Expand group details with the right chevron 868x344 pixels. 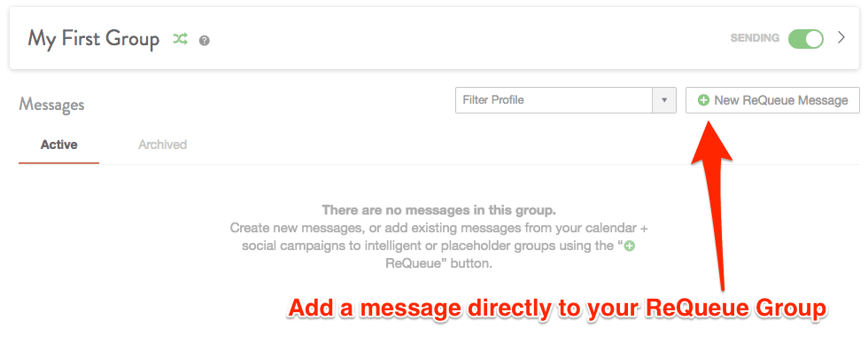click(841, 37)
